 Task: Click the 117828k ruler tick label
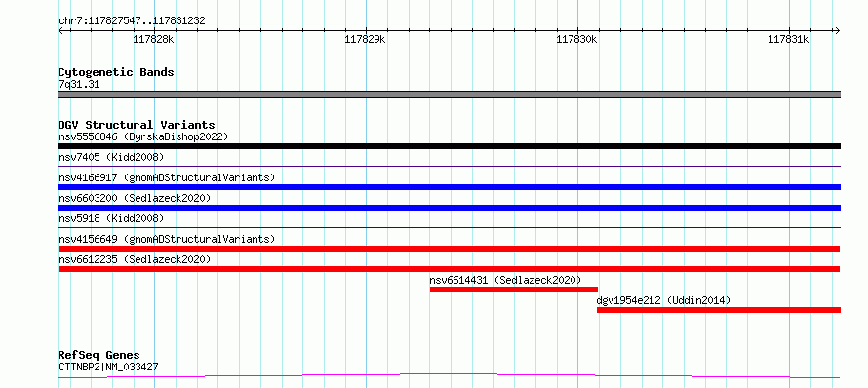coord(154,40)
